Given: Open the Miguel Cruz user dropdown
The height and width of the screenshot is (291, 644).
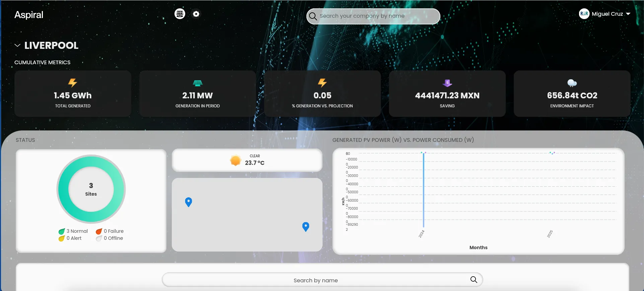Looking at the screenshot, I should (x=605, y=14).
